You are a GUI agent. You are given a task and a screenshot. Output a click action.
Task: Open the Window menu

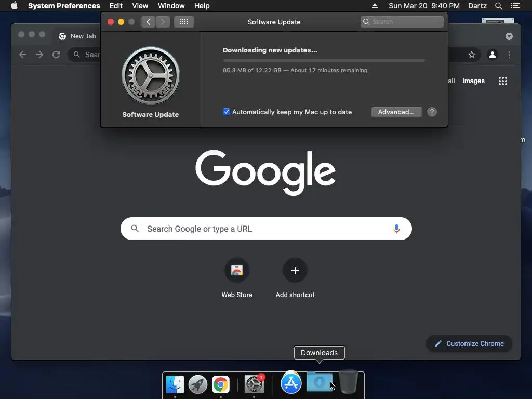coord(171,6)
